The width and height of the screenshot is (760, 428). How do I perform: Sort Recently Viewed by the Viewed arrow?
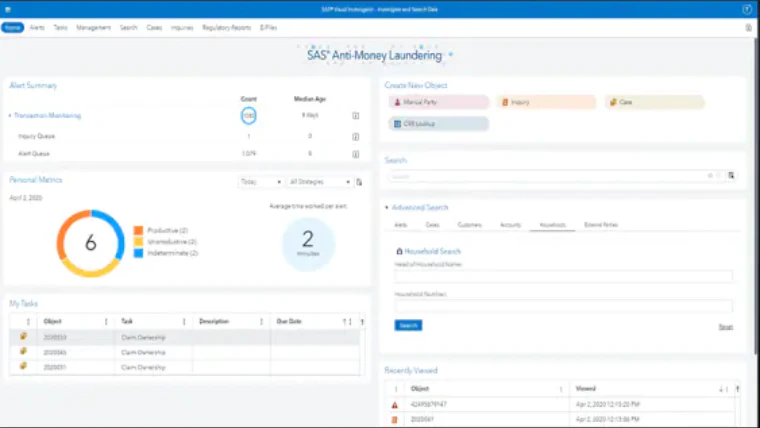pos(721,389)
